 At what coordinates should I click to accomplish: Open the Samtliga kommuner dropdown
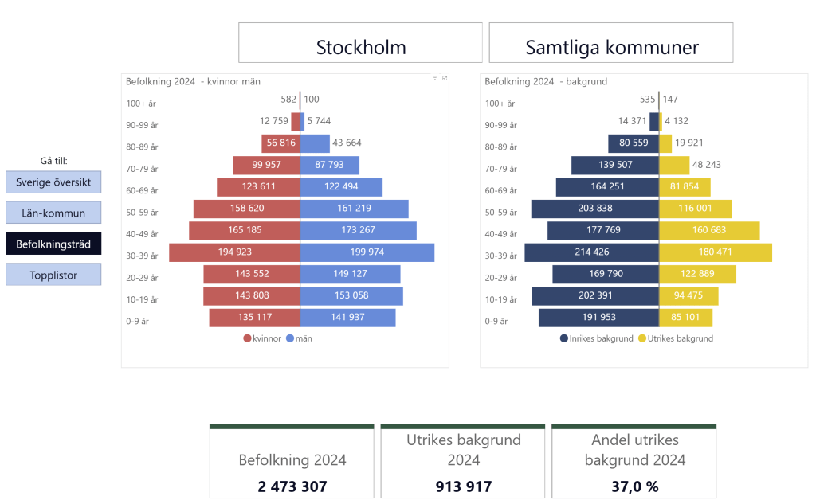611,43
